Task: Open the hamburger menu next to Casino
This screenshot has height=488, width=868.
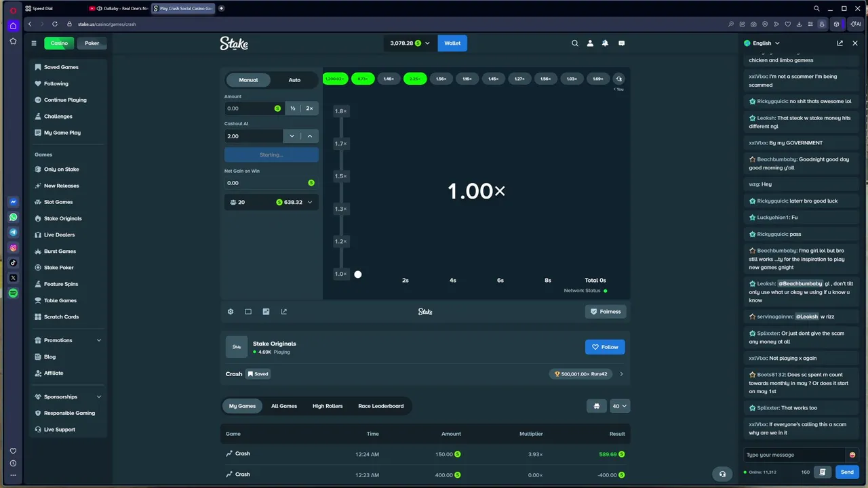Action: coord(34,43)
